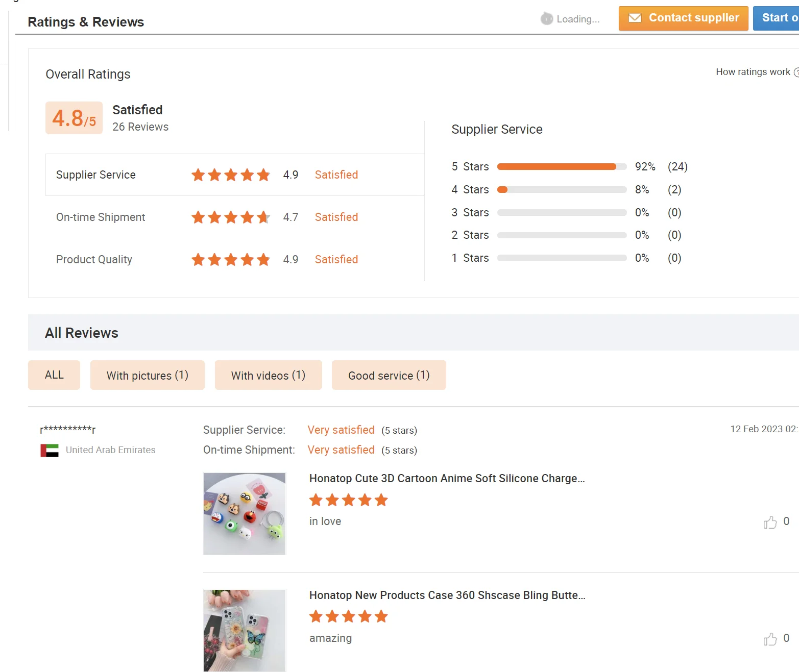Viewport: 799px width, 672px height.
Task: Click the 4.7 On-time Shipment score
Action: pos(290,217)
